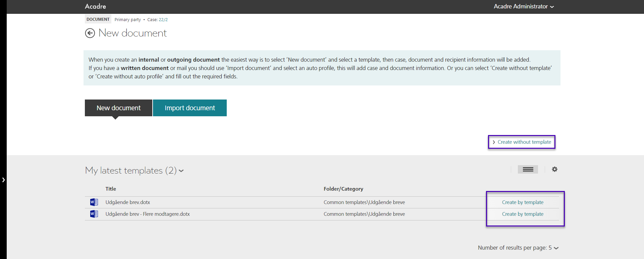Click folder cell of Udgående brev.dotx row
The width and height of the screenshot is (644, 259).
[x=364, y=202]
